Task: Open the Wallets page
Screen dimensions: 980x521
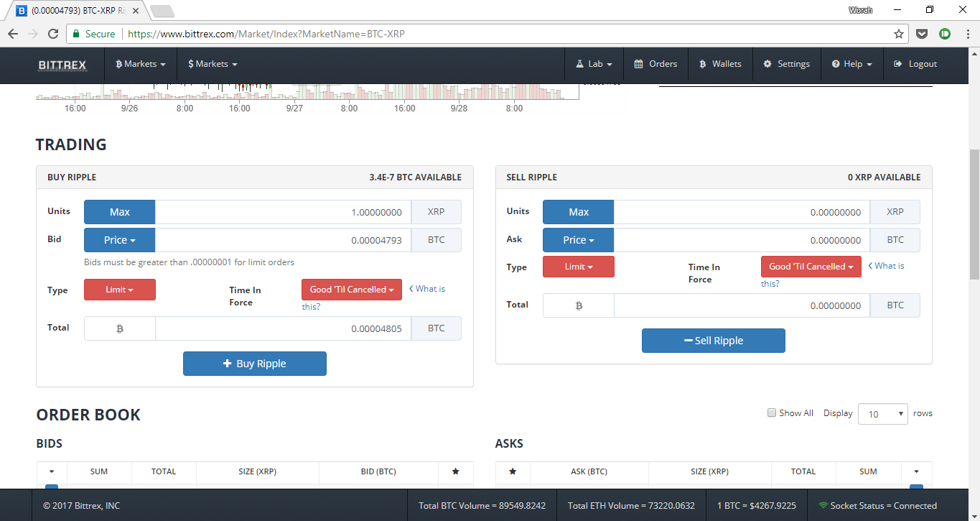Action: [720, 64]
